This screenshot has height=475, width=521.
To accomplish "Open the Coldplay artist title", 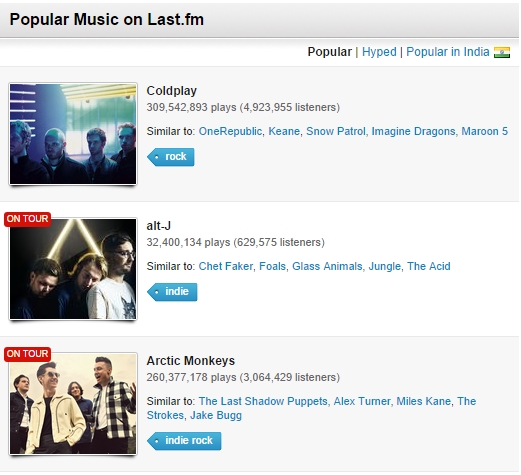I will [172, 91].
